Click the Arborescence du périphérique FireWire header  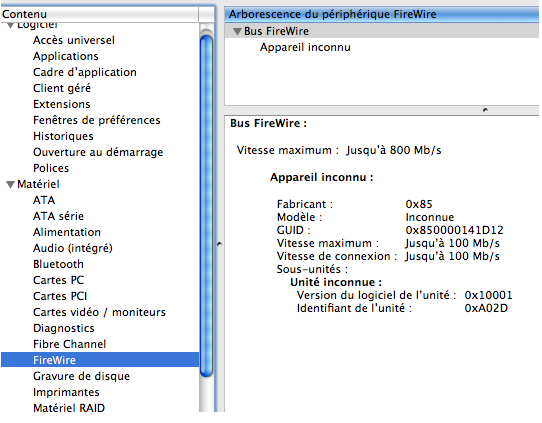pos(382,15)
